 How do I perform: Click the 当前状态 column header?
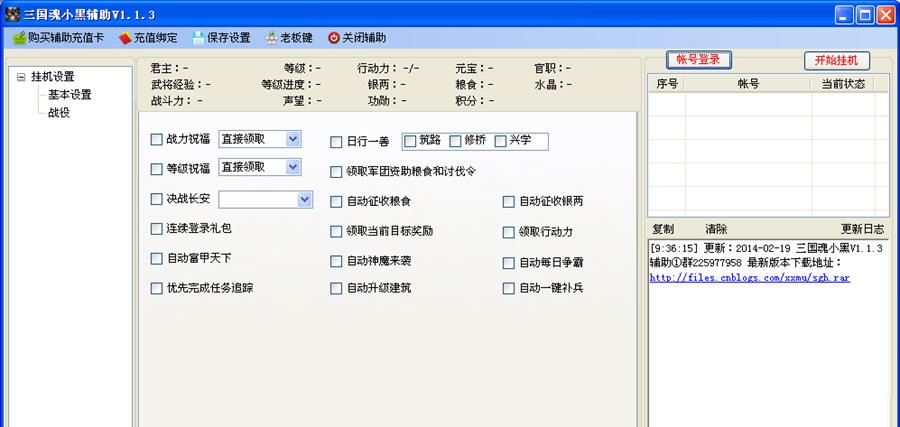(843, 84)
